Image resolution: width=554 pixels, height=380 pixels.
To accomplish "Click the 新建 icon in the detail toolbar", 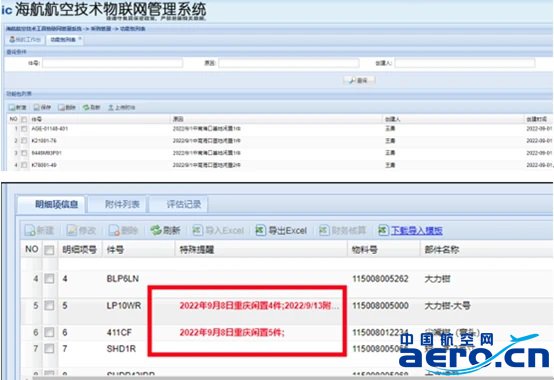I will click(x=30, y=231).
